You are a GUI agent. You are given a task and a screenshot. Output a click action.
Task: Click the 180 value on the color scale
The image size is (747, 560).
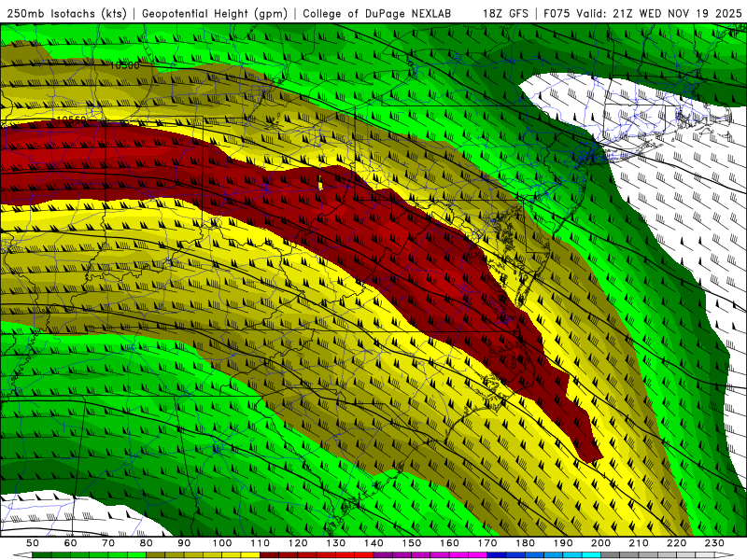click(x=525, y=543)
